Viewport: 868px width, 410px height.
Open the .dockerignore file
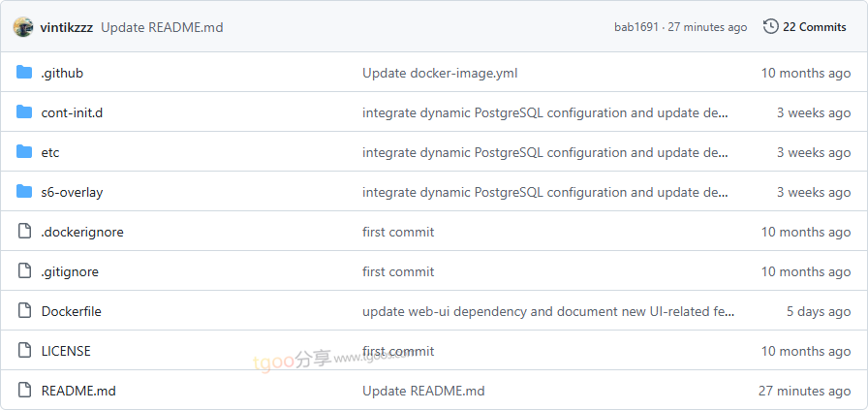82,232
